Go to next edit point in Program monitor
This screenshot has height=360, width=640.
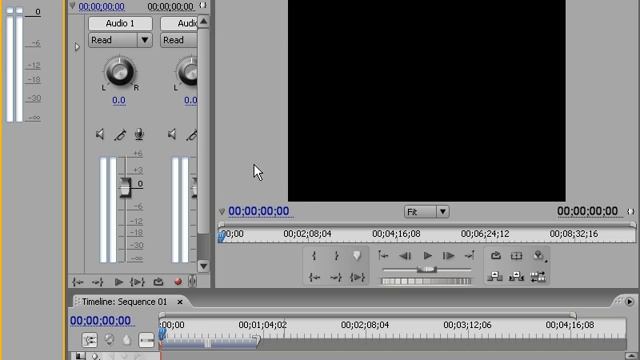[x=469, y=256]
